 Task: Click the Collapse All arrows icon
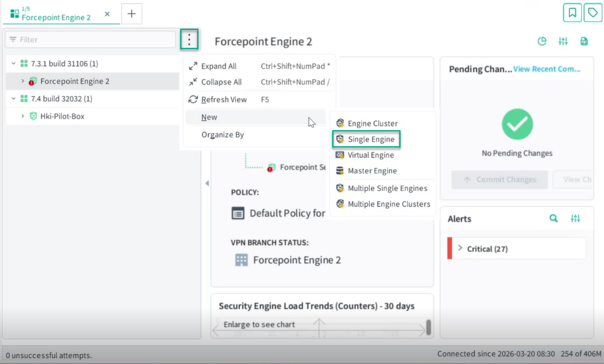[x=193, y=82]
